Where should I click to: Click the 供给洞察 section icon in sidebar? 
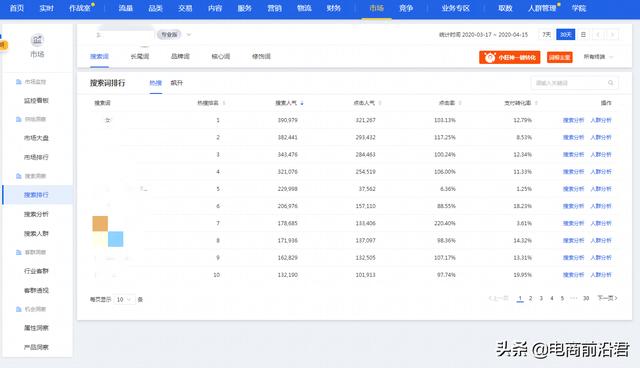click(x=18, y=119)
